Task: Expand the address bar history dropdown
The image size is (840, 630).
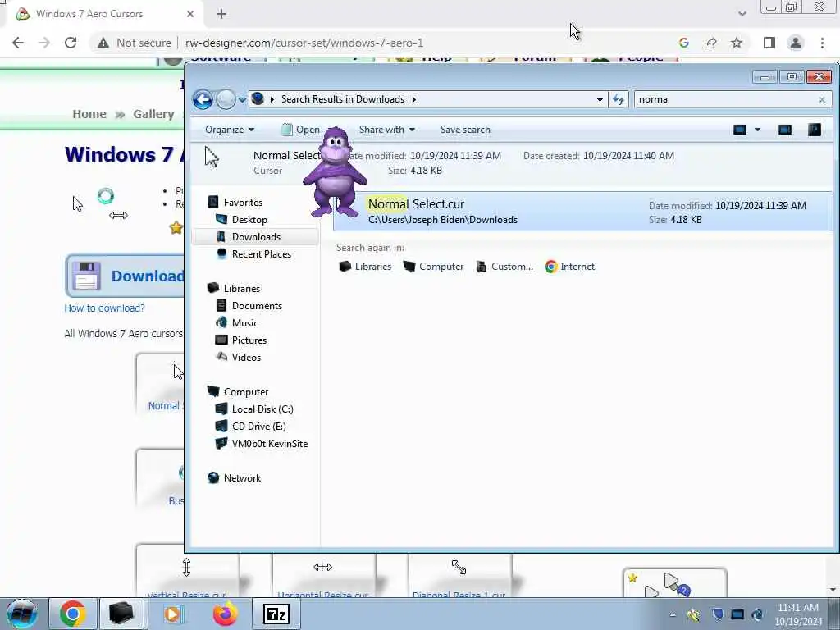Action: coord(600,99)
